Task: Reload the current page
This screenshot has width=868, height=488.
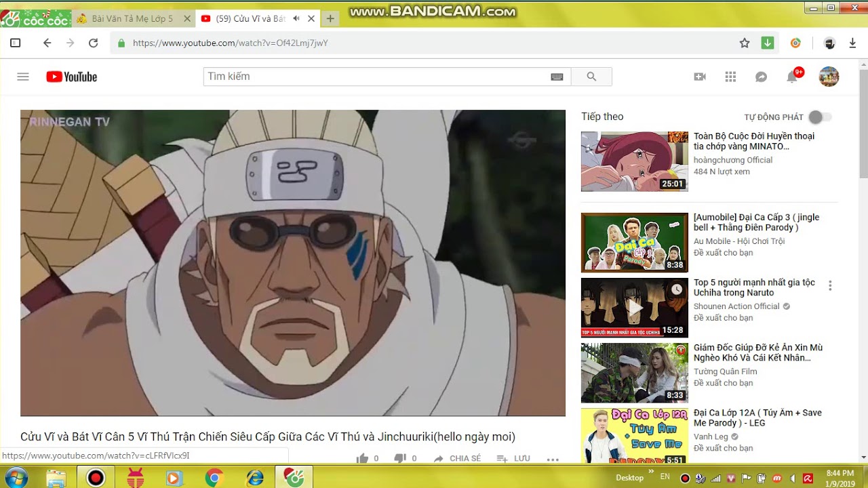Action: tap(94, 43)
